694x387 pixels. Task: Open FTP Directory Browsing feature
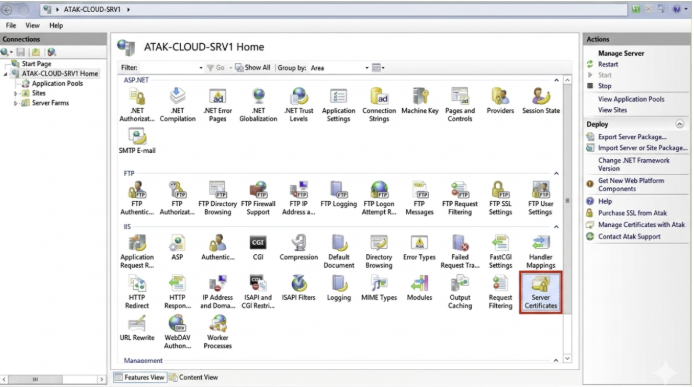(218, 198)
